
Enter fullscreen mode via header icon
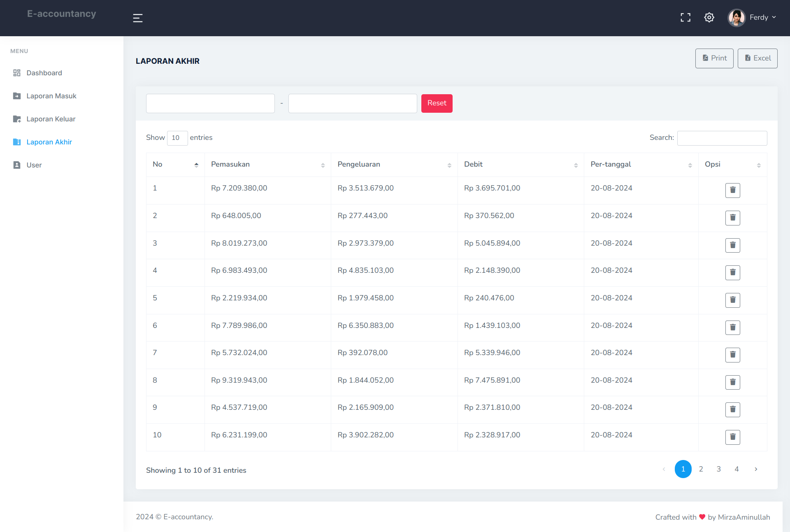pos(685,18)
